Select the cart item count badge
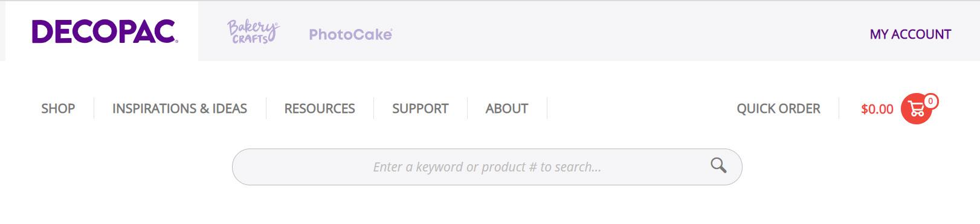The width and height of the screenshot is (980, 224). point(931,101)
